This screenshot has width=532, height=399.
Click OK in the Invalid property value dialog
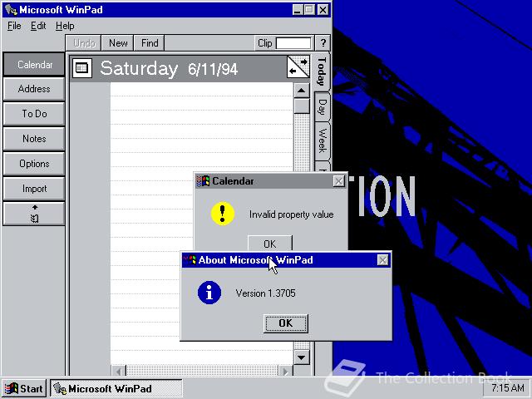[269, 244]
